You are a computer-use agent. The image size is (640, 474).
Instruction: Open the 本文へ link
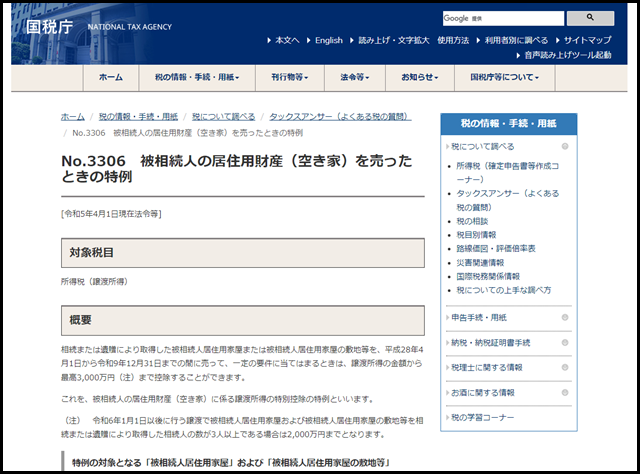pyautogui.click(x=287, y=40)
